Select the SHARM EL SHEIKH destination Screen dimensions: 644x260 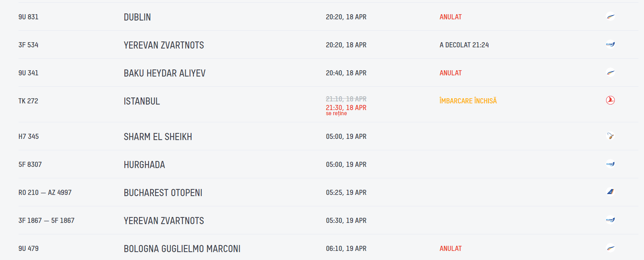point(158,137)
